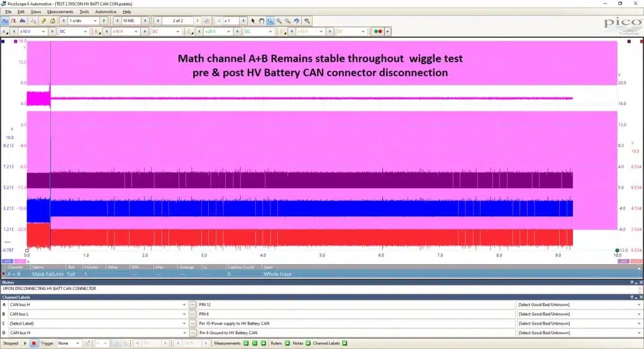Open Channel A ±10 V range dropdown
644x349 pixels.
coord(43,31)
